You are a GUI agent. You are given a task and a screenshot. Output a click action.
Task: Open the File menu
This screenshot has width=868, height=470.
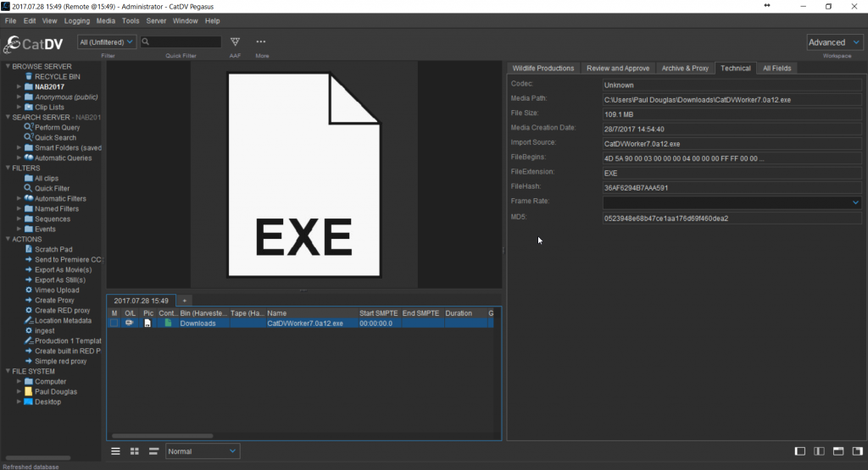pos(10,21)
